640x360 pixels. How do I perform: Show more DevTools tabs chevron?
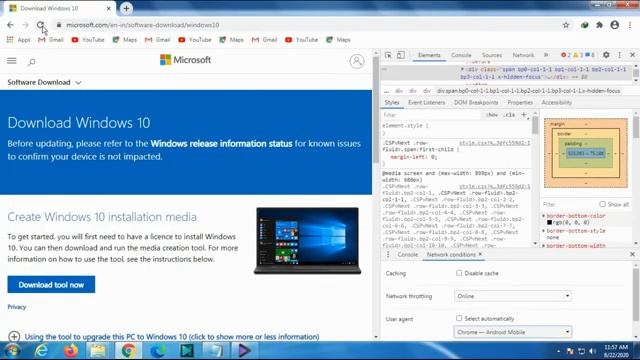[x=546, y=55]
